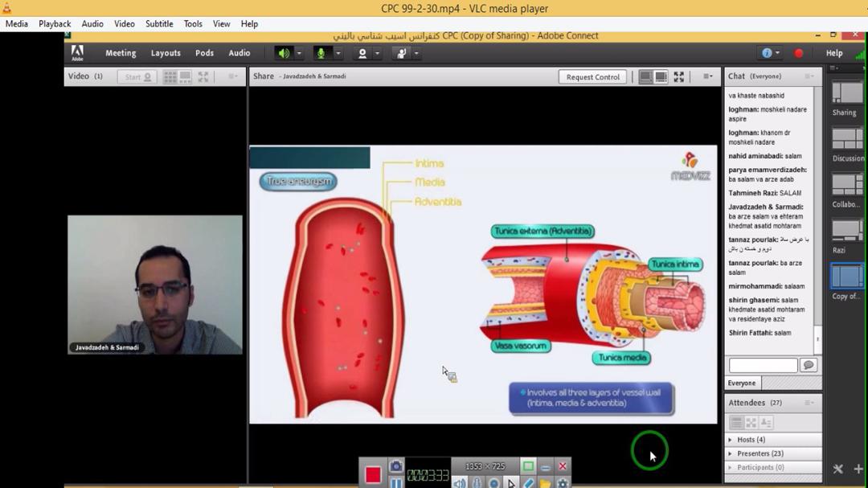
Task: Toggle the microphone mute button
Action: [321, 53]
